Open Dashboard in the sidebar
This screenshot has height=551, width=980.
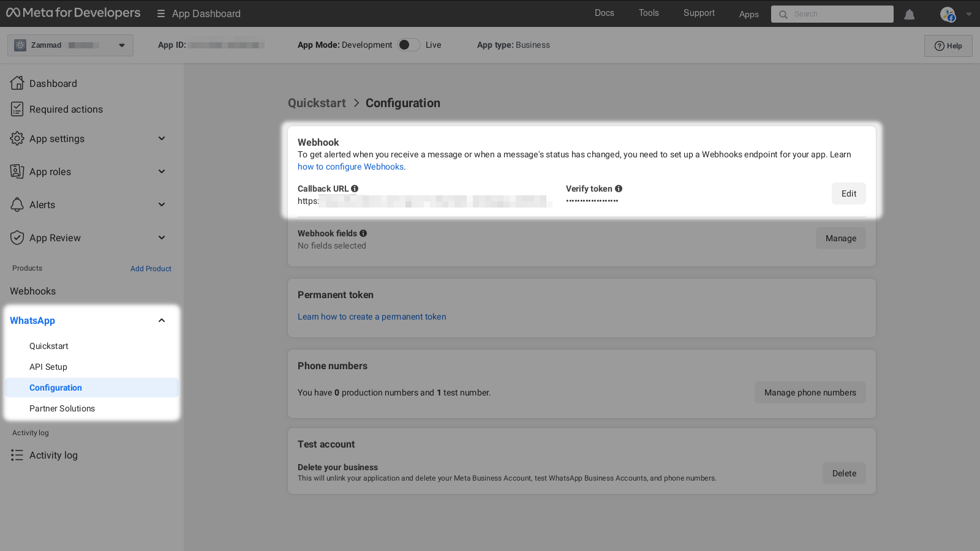(x=53, y=83)
